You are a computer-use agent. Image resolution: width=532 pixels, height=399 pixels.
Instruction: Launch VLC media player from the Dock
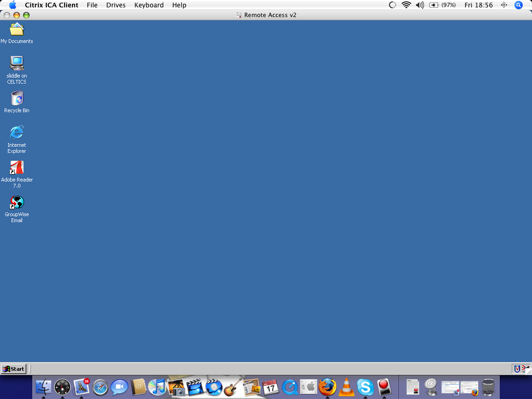tap(346, 387)
